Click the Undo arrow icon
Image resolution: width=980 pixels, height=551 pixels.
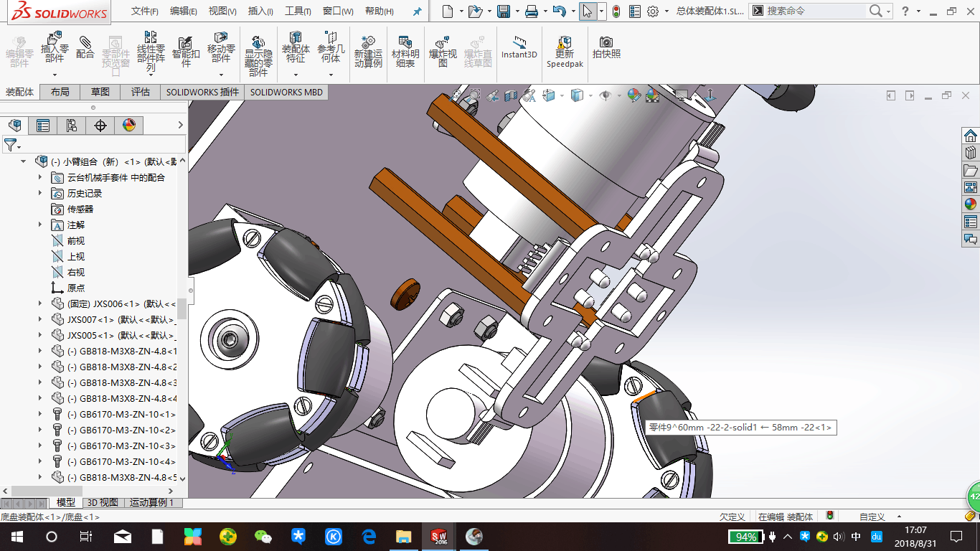[x=560, y=11]
